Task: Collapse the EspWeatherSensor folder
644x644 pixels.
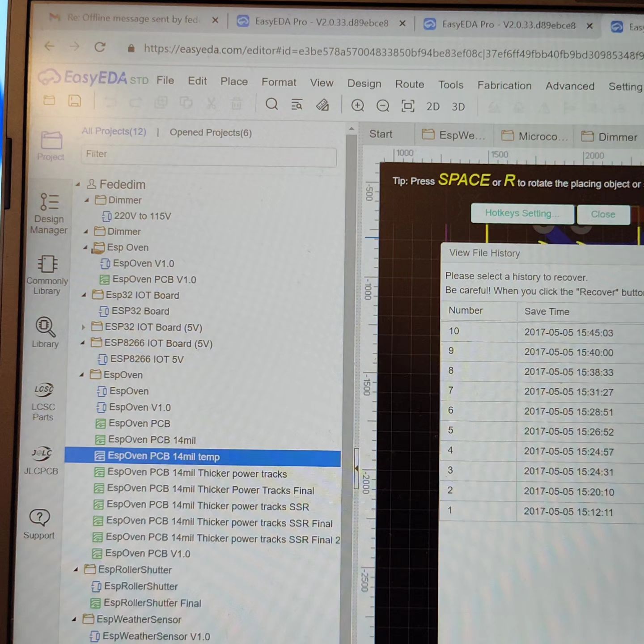Action: click(x=74, y=619)
